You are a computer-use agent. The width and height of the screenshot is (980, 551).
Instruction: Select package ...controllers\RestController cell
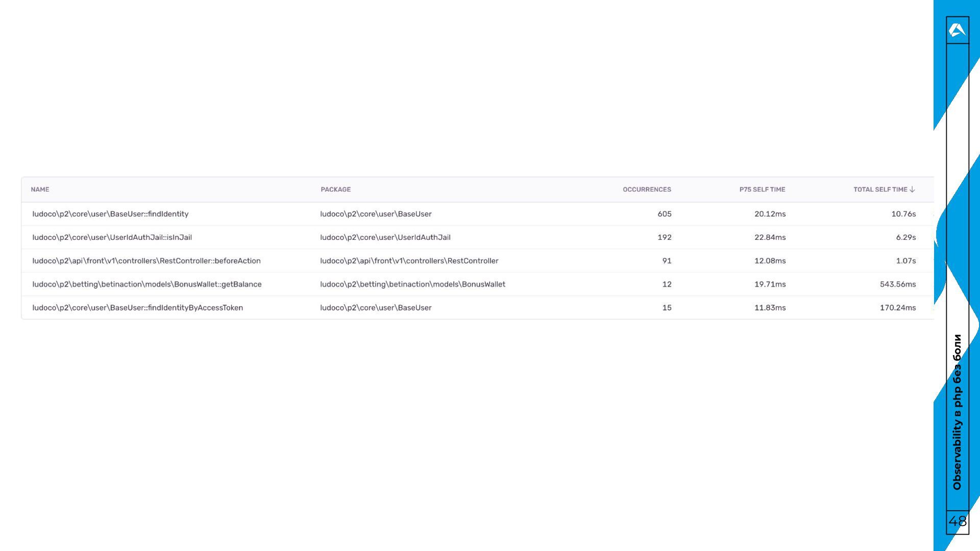click(x=409, y=261)
